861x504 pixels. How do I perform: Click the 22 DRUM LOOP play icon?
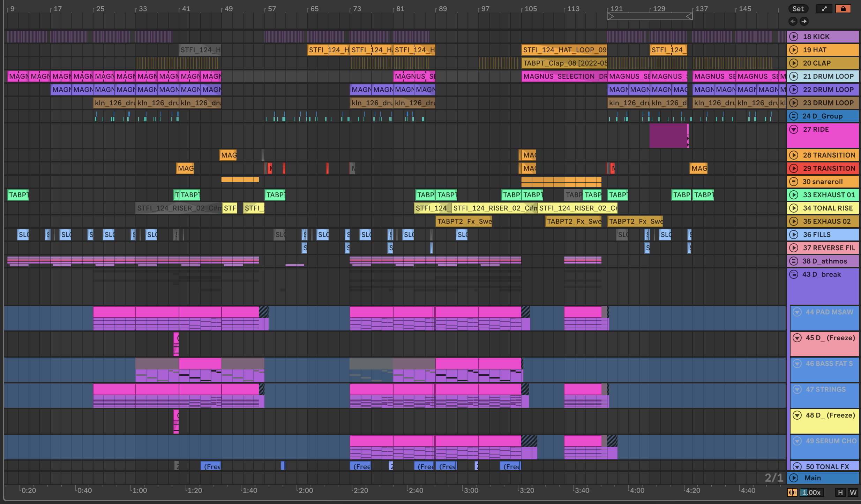794,90
